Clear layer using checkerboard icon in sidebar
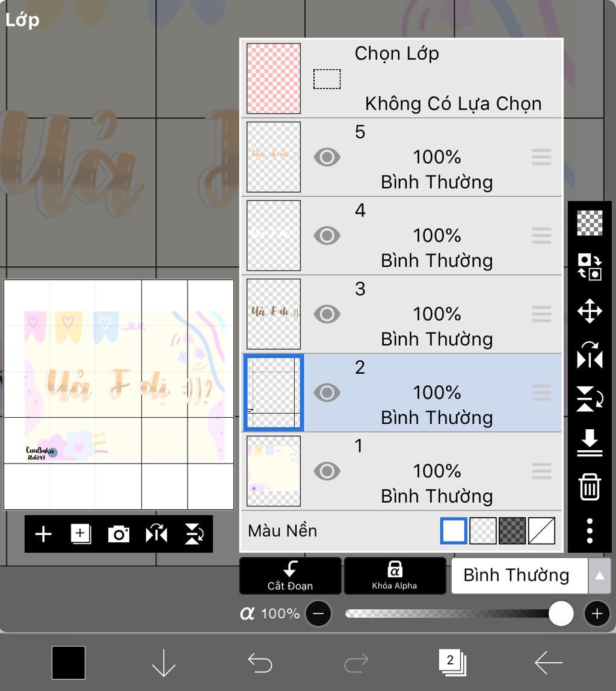Image resolution: width=616 pixels, height=691 pixels. (x=590, y=223)
